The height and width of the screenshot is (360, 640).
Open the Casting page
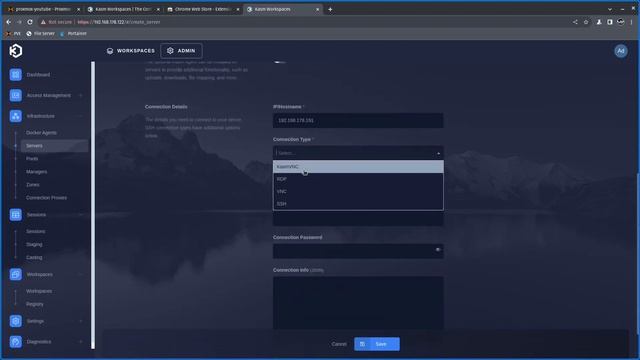point(34,258)
